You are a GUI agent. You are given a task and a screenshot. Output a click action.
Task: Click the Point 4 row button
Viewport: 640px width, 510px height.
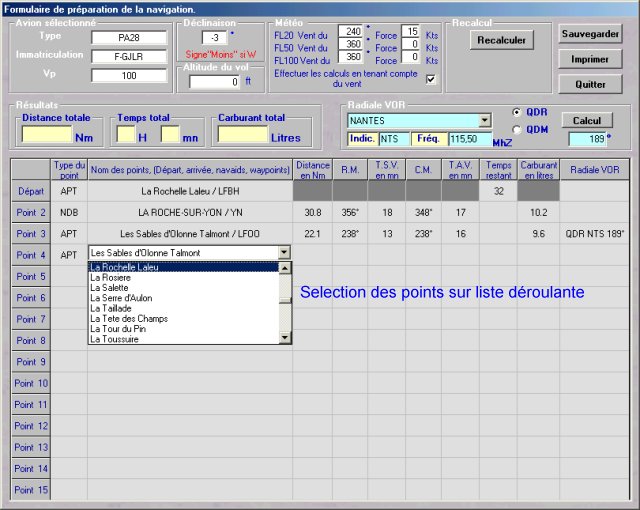coord(31,255)
